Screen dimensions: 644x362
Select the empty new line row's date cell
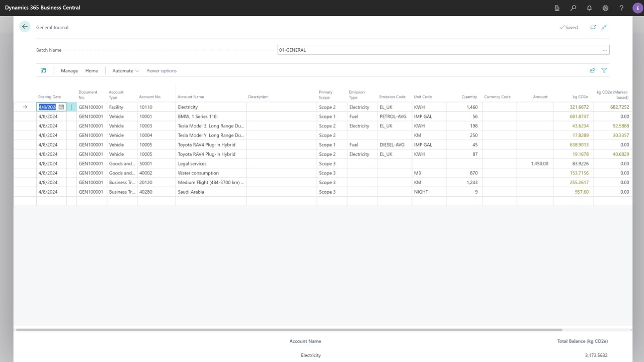pyautogui.click(x=51, y=201)
